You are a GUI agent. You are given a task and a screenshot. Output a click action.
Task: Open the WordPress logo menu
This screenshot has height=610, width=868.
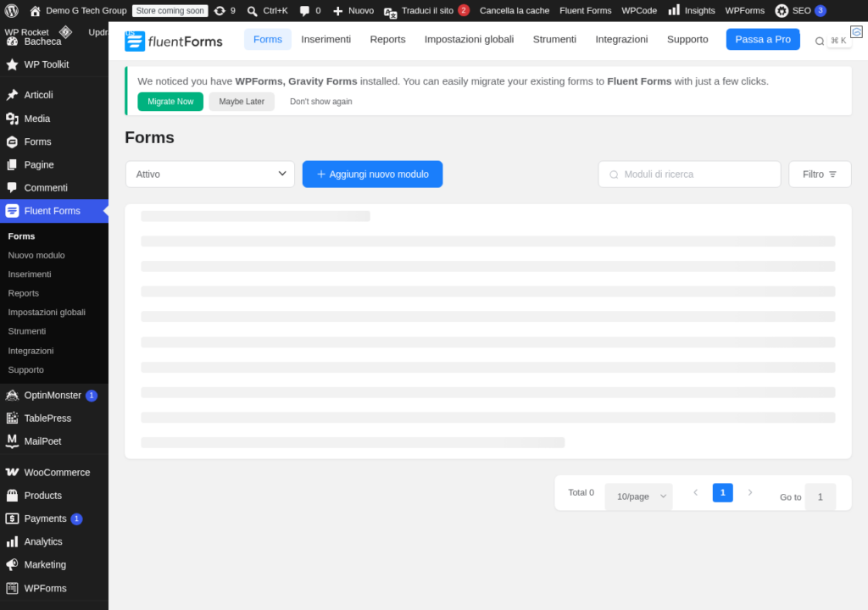(12, 10)
